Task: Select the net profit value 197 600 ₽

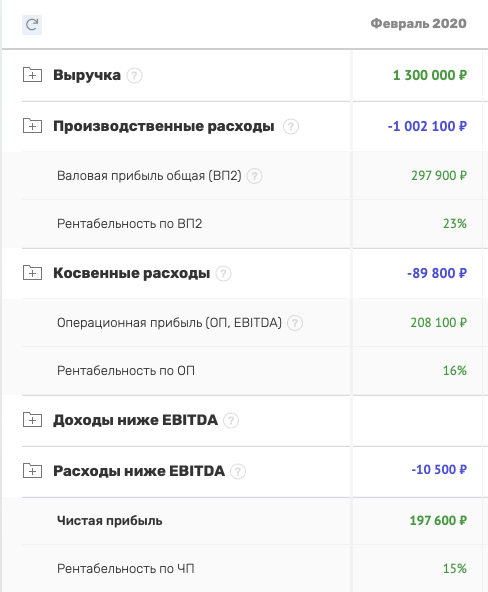Action: [x=438, y=521]
